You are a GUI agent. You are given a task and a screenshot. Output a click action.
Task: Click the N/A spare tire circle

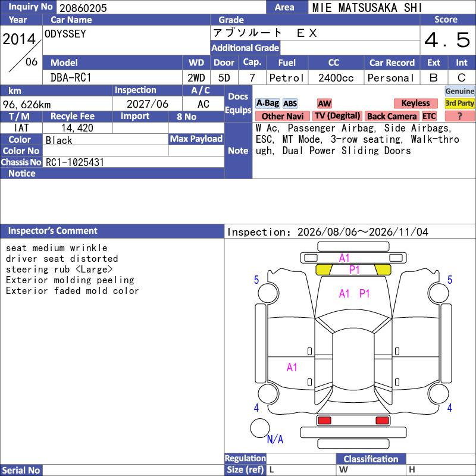point(260,428)
